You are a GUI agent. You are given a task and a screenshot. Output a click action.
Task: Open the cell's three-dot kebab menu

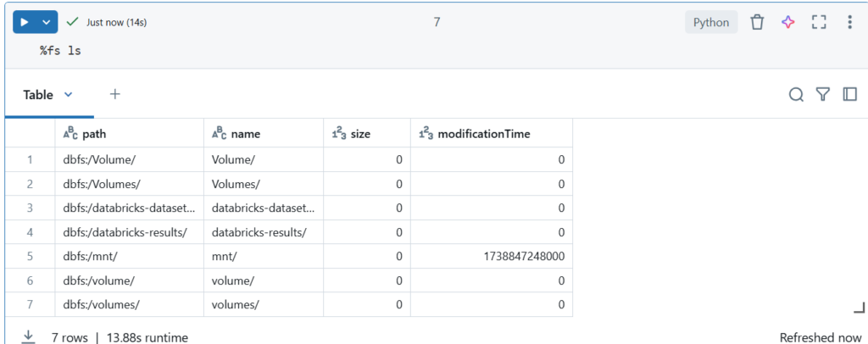point(849,22)
